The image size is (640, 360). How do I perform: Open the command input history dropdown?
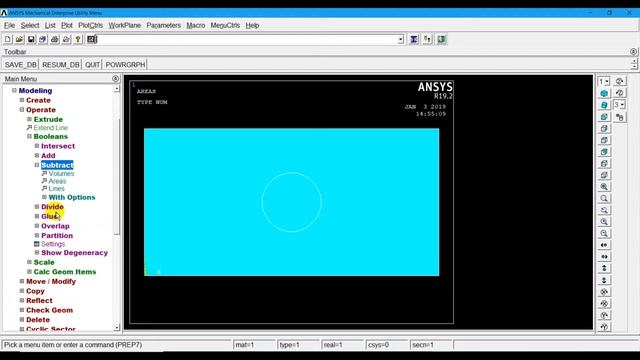coord(401,40)
